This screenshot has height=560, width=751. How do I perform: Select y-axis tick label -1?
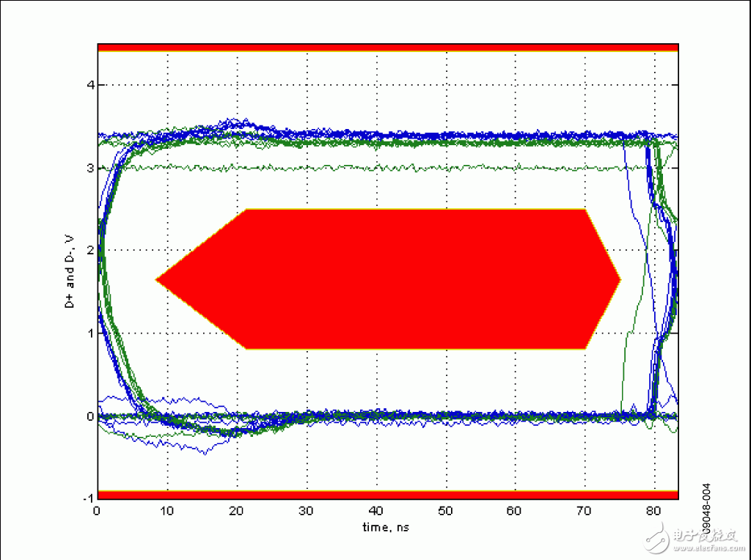pos(87,499)
